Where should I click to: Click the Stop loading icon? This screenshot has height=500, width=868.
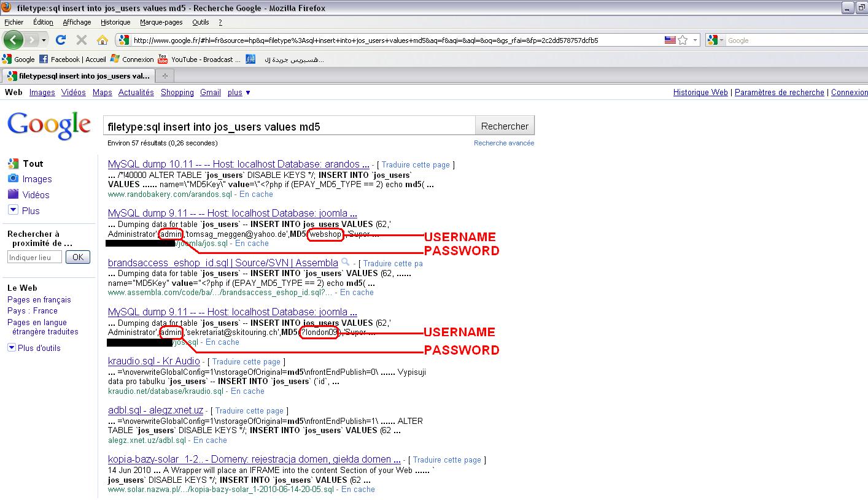[x=80, y=40]
